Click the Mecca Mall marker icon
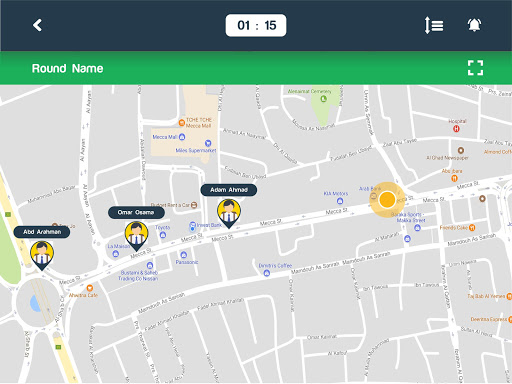512x384 pixels. (182, 137)
